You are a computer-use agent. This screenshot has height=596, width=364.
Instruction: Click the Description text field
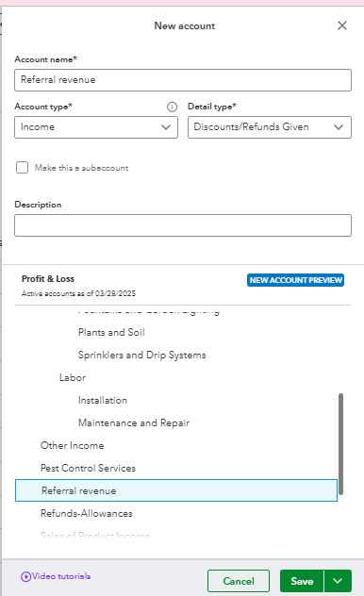click(x=183, y=225)
